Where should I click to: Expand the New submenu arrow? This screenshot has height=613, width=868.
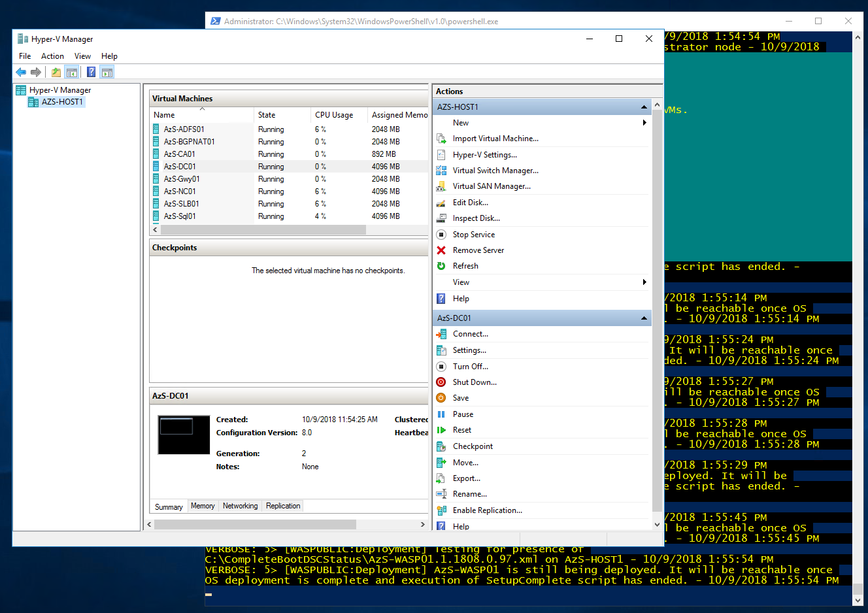tap(644, 122)
